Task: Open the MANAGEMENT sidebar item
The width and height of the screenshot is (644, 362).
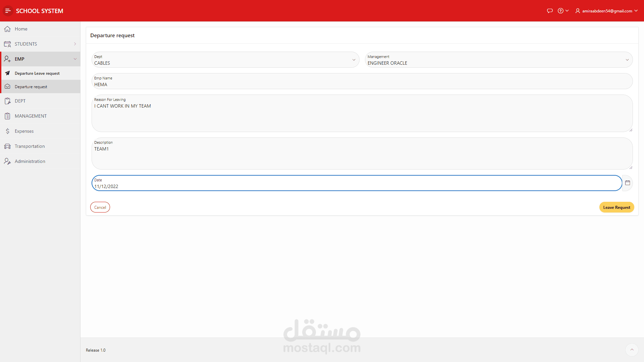Action: click(31, 116)
